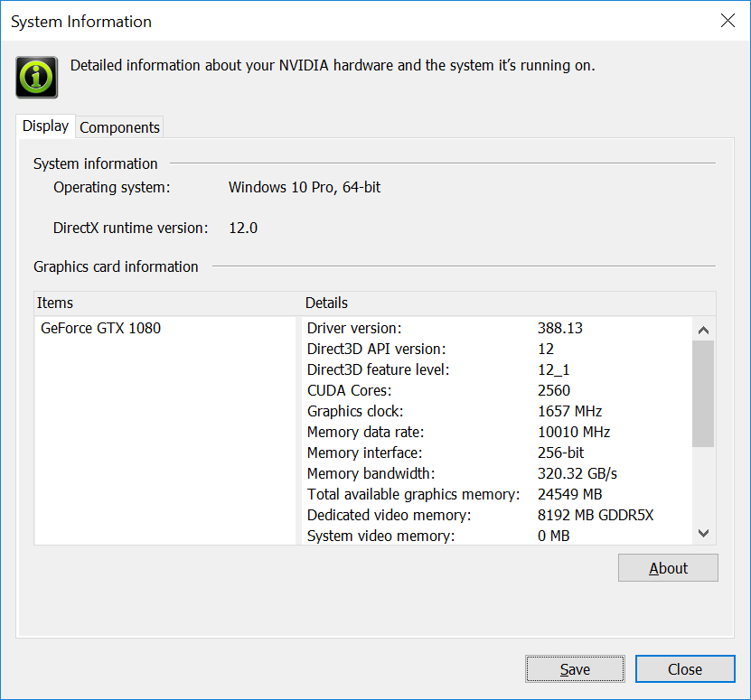The image size is (751, 700).
Task: Select the Memory interface row
Action: pyautogui.click(x=497, y=453)
